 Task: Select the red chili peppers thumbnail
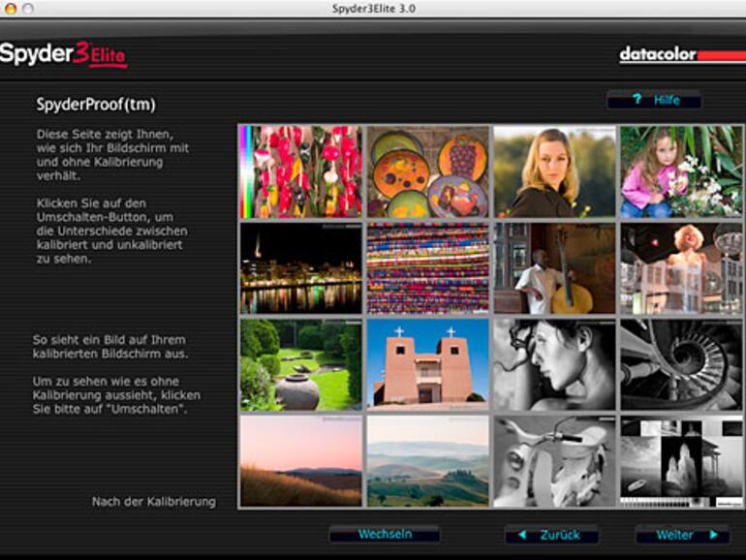pyautogui.click(x=300, y=171)
